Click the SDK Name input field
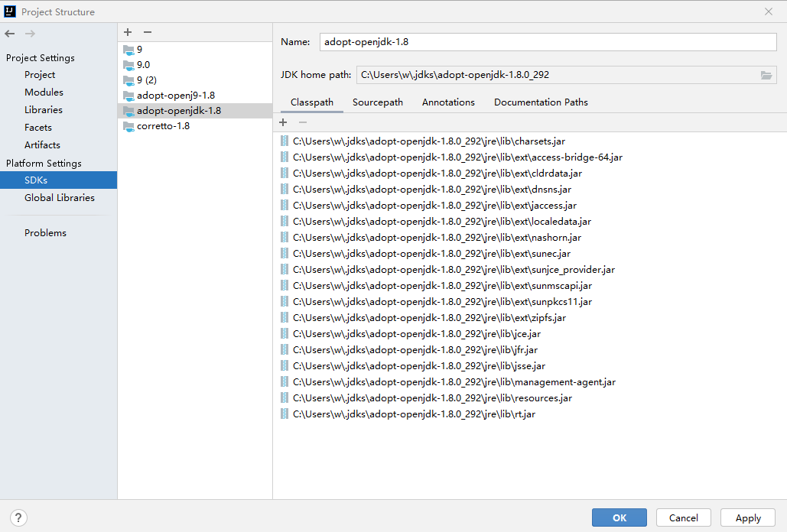Screen dimensions: 787x532 click(548, 42)
